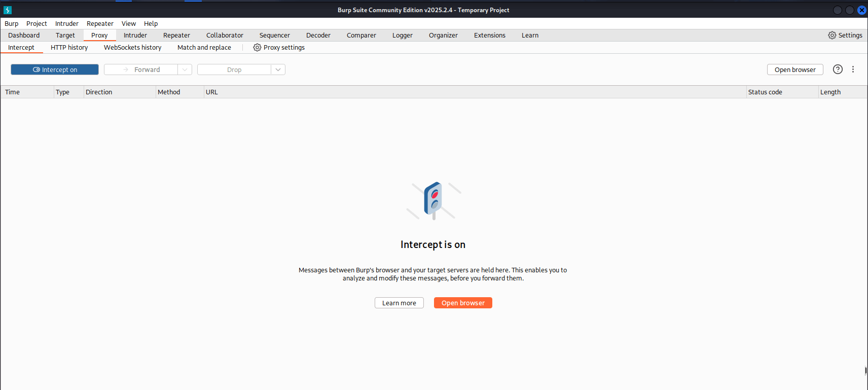Select the Proxy tab
Image resolution: width=868 pixels, height=390 pixels.
click(x=99, y=36)
